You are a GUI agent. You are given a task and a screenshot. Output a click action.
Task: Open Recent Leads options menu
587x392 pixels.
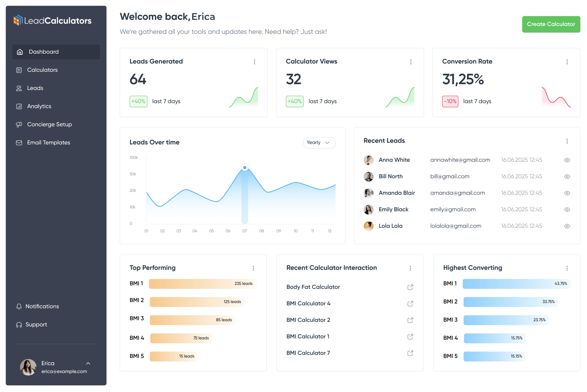[x=567, y=141]
